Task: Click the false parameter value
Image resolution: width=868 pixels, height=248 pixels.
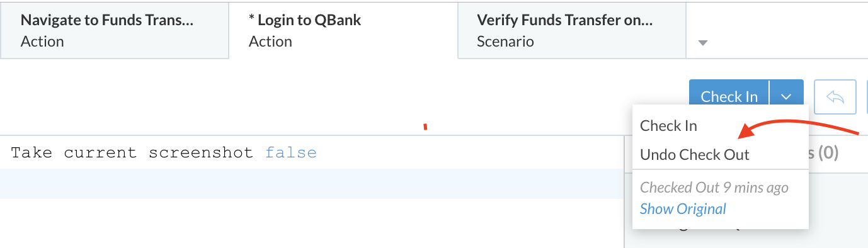Action: pos(291,152)
